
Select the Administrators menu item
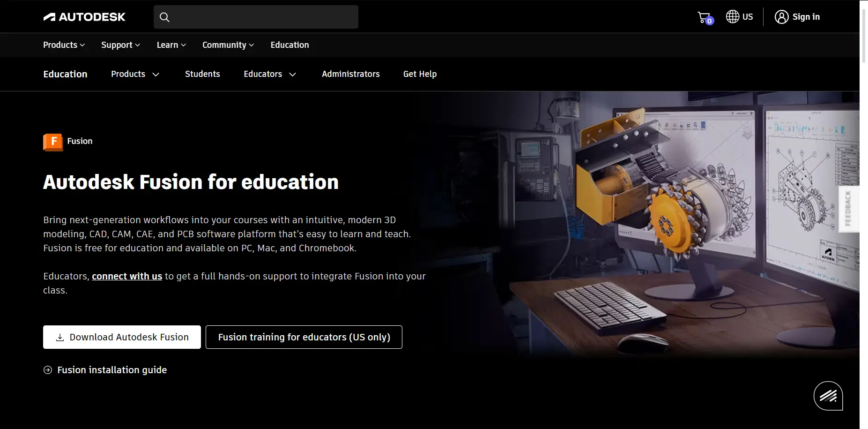350,74
